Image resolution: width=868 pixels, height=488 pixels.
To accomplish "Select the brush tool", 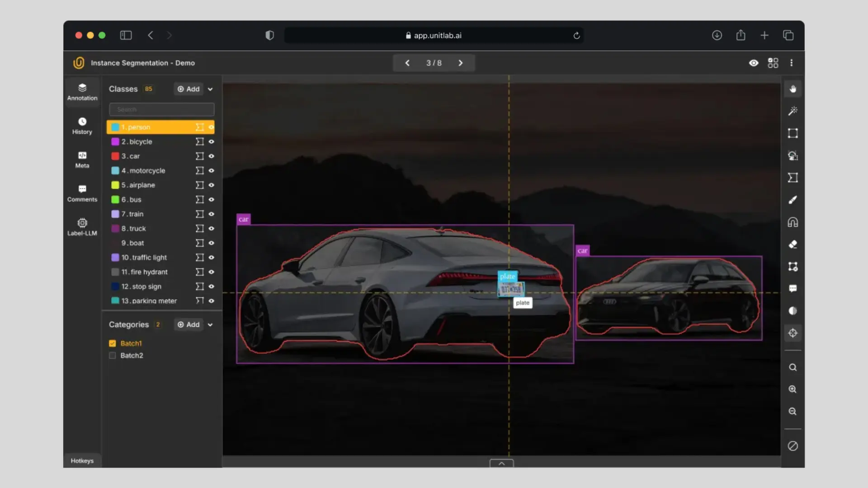I will pyautogui.click(x=793, y=200).
